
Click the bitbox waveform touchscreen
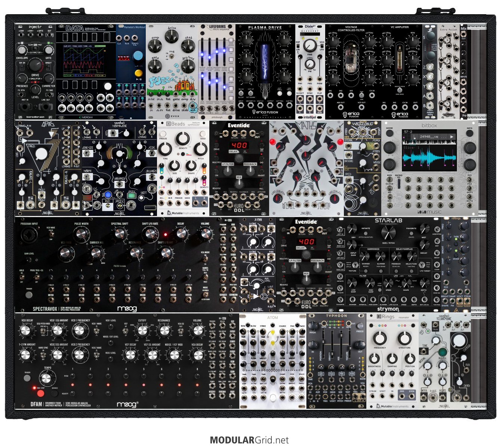[x=429, y=150]
